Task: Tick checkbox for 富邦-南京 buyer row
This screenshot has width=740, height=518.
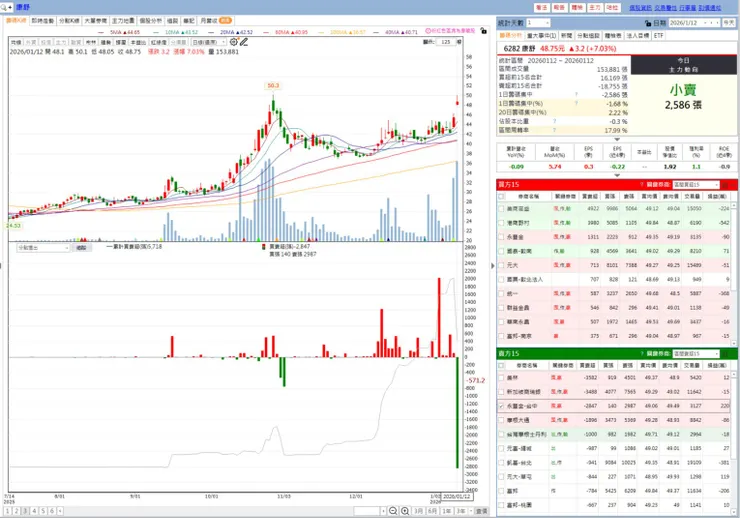Action: coord(501,336)
